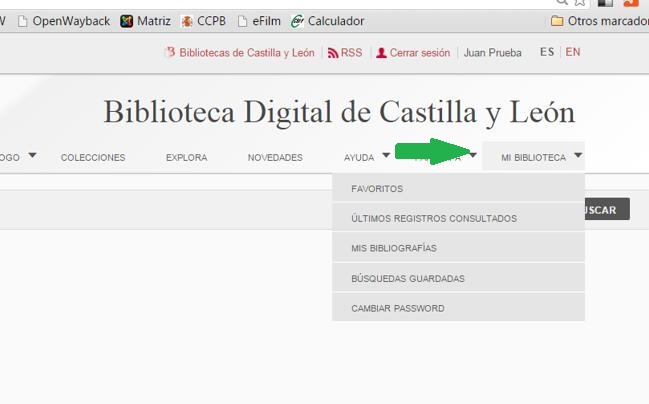The height and width of the screenshot is (404, 649).
Task: Open the EXPLORA menu item
Action: (x=187, y=158)
